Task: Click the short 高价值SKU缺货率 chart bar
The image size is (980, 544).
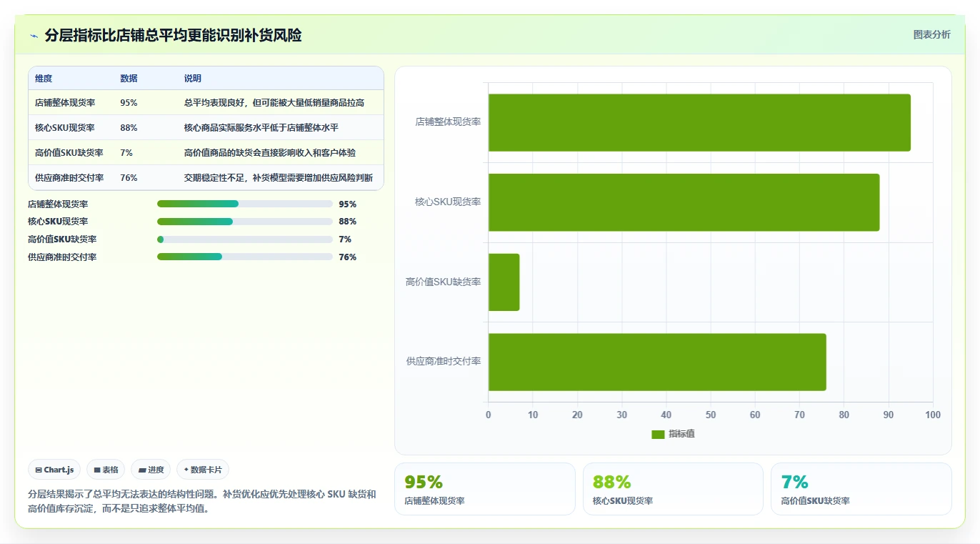Action: tap(504, 282)
